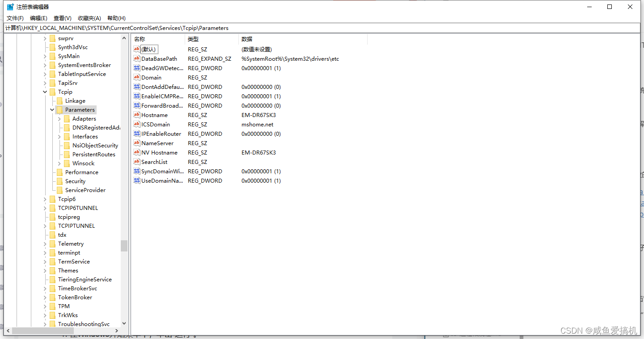Expand the SysMain tree node
This screenshot has height=339, width=644.
[45, 56]
